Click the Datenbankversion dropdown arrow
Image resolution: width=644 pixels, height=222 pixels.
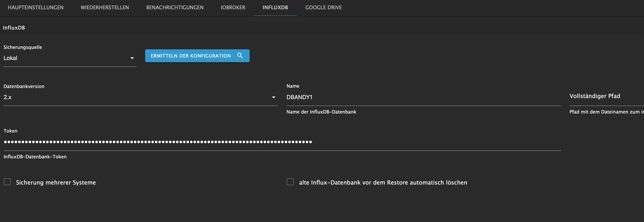(274, 97)
